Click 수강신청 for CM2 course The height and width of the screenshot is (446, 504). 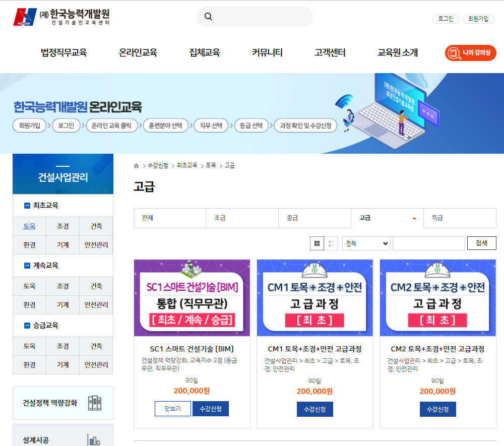437,409
